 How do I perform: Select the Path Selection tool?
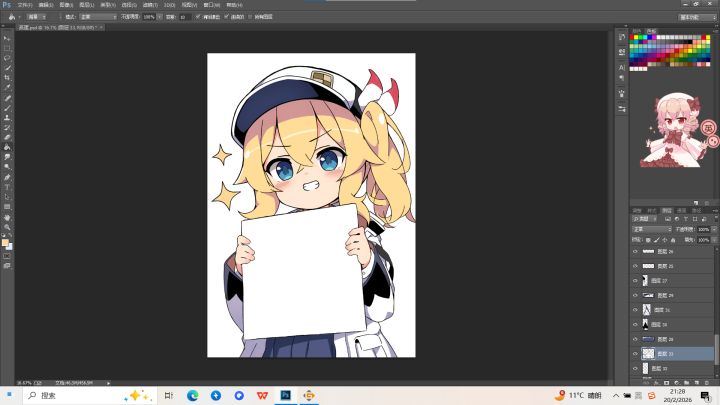point(7,197)
